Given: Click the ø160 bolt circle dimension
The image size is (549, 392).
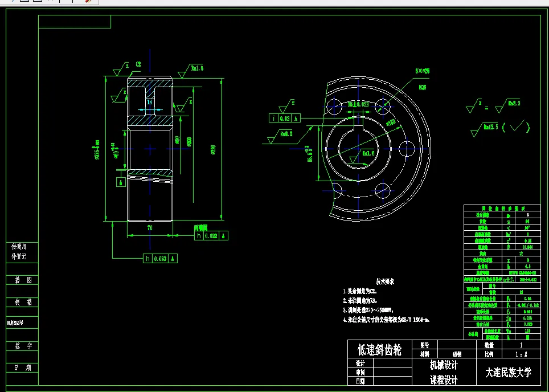Looking at the screenshot, I should pyautogui.click(x=391, y=122).
